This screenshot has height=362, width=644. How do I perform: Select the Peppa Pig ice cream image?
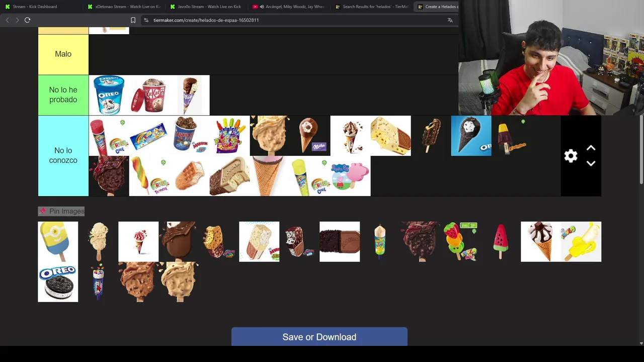pyautogui.click(x=350, y=176)
